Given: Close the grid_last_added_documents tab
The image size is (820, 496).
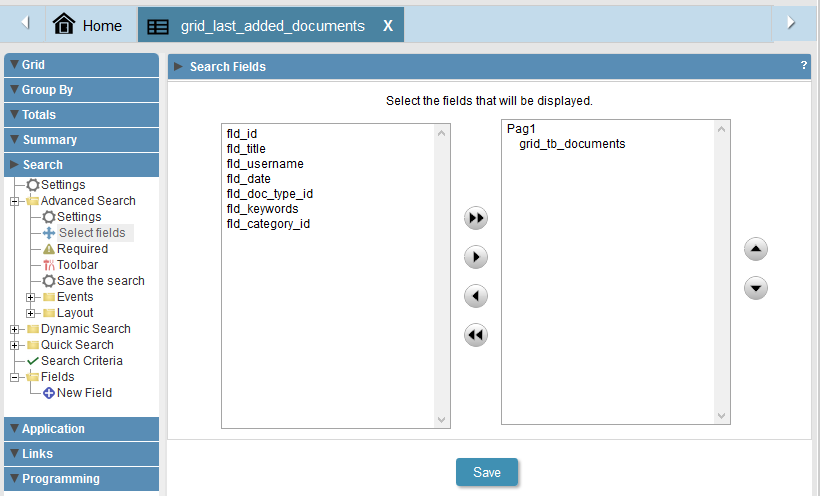Looking at the screenshot, I should pos(388,26).
